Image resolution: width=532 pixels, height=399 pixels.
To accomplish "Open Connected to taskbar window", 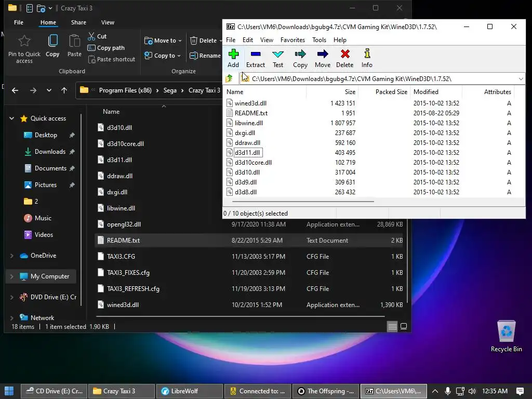I will pos(258,391).
